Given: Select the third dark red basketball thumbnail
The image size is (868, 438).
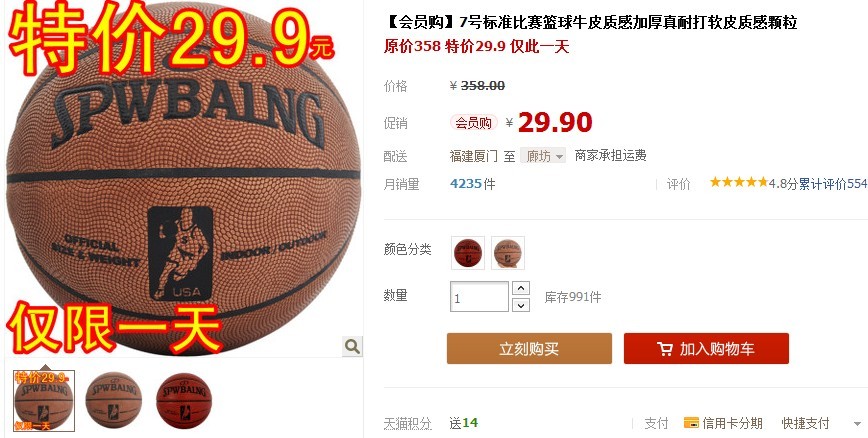Looking at the screenshot, I should click(183, 401).
